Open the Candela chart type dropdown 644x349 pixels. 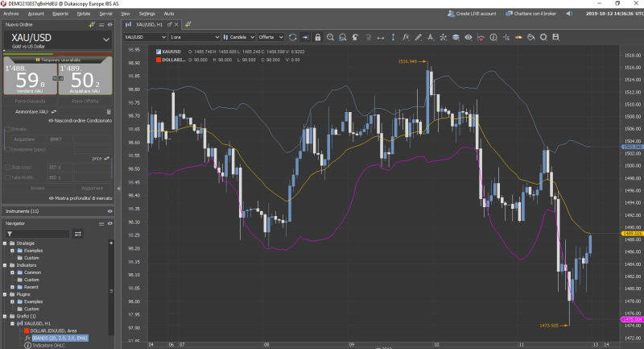tap(237, 37)
